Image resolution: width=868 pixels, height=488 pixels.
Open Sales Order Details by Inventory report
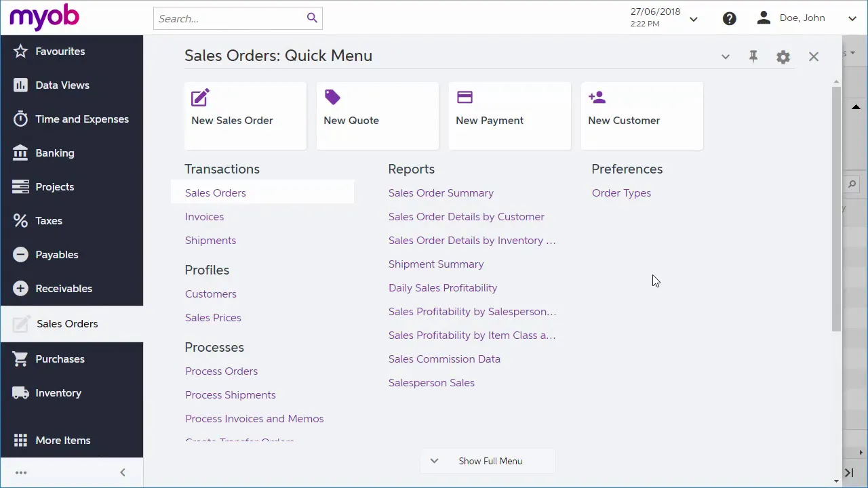[472, 241]
